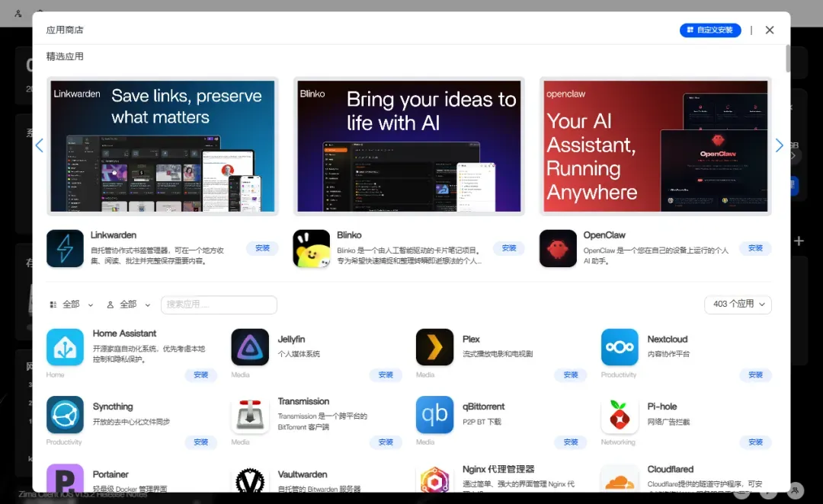
Task: Open the Home Assistant app icon
Action: point(65,347)
